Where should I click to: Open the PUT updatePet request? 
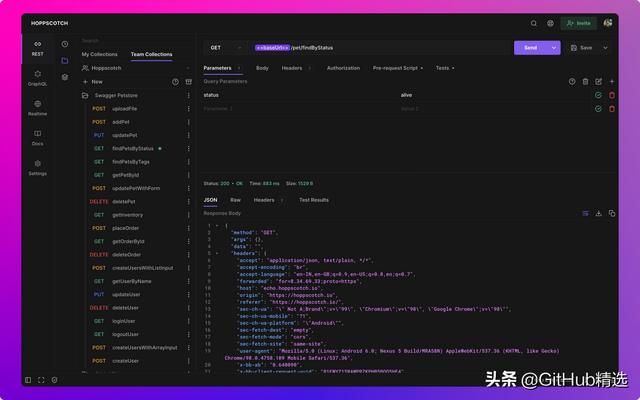[124, 135]
